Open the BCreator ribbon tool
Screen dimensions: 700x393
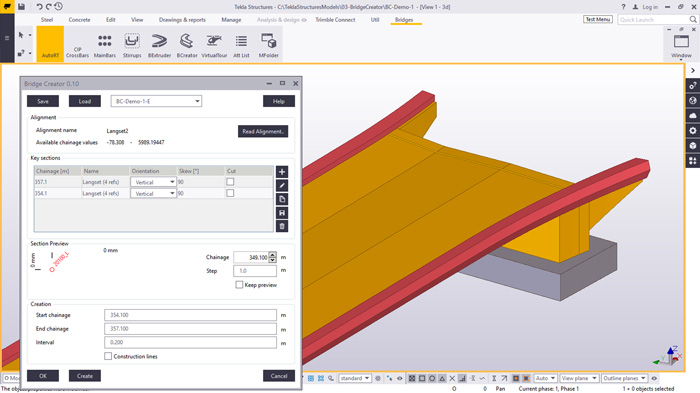pos(187,46)
